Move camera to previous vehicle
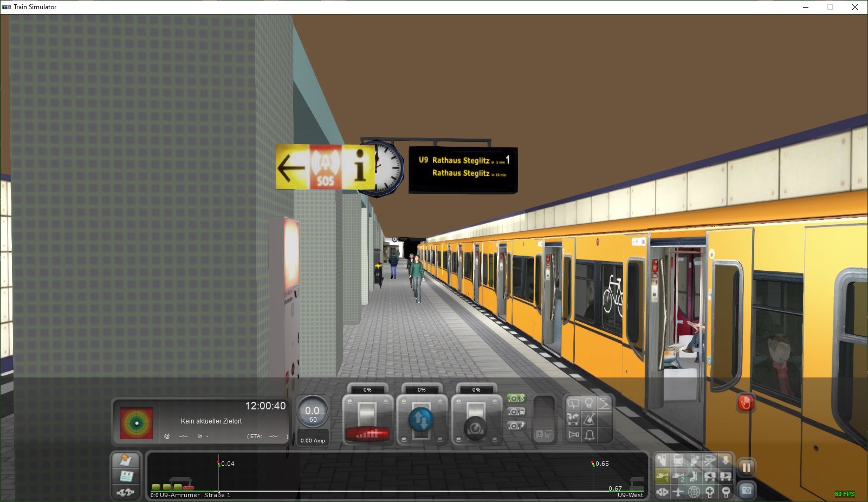 pos(709,477)
